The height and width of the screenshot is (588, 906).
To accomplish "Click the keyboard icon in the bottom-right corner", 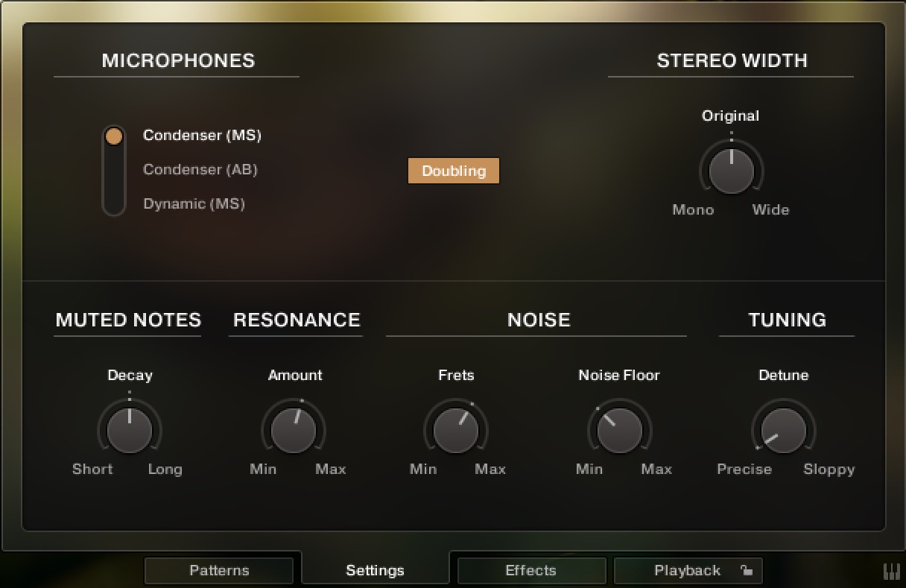I will 892,570.
